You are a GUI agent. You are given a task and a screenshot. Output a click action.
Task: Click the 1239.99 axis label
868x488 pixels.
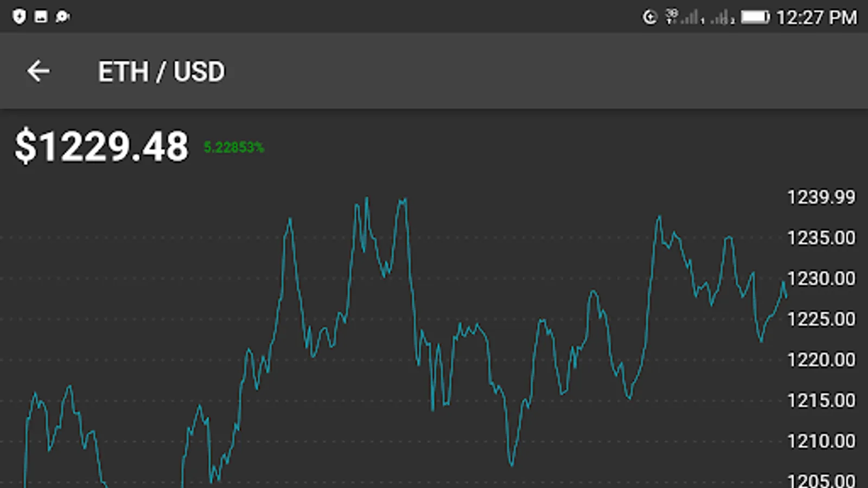tap(821, 197)
